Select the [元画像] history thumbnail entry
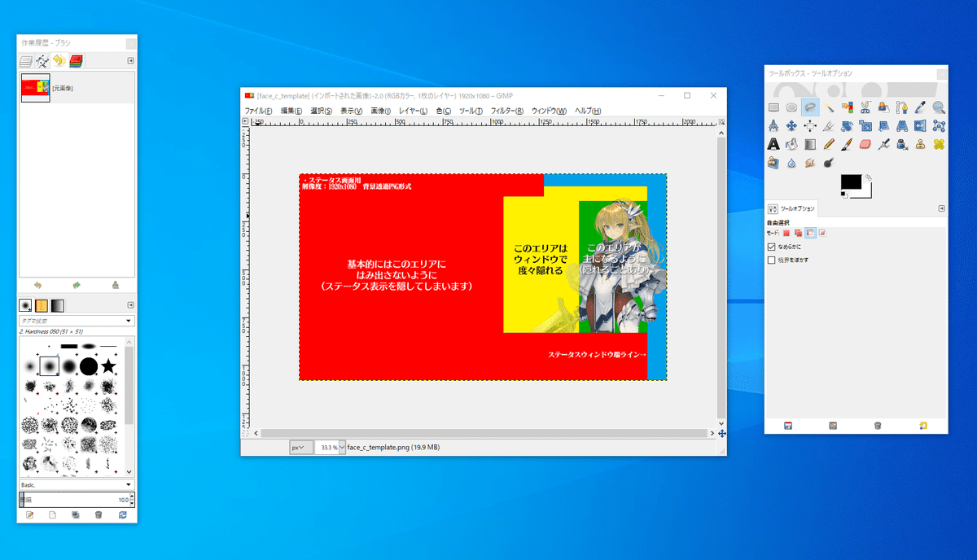This screenshot has width=977, height=560. click(77, 88)
